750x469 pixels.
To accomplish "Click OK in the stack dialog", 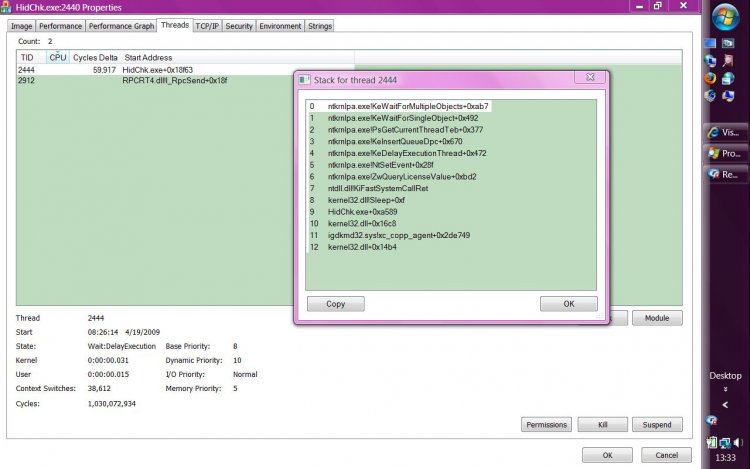I will (568, 304).
